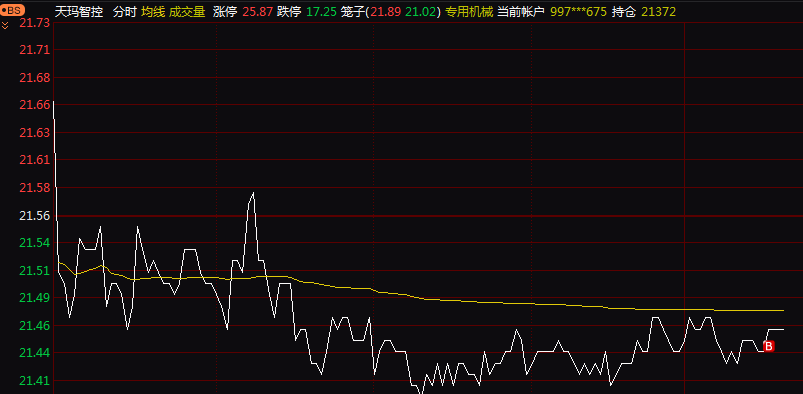This screenshot has width=803, height=394.
Task: Select the 分时 chart label
Action: [x=125, y=12]
